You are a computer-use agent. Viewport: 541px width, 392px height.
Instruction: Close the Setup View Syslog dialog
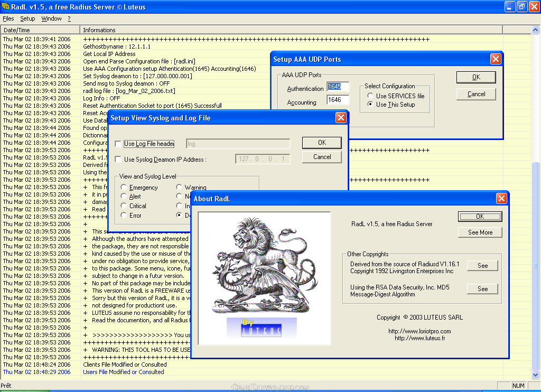pyautogui.click(x=341, y=118)
